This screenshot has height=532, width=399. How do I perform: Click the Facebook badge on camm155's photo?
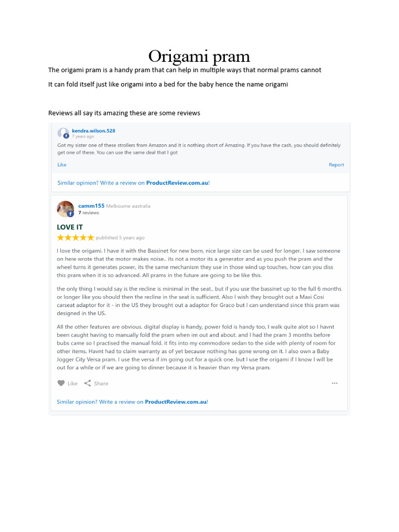(x=70, y=214)
